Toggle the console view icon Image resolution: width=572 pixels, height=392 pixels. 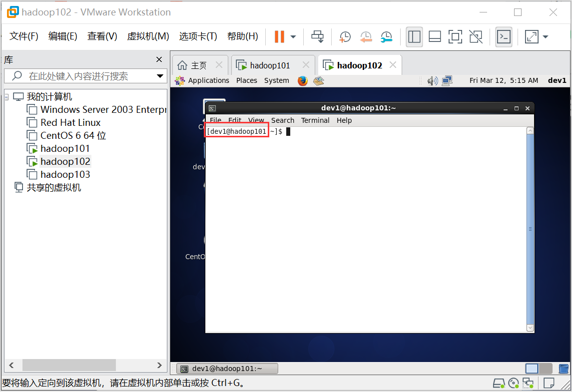[504, 36]
